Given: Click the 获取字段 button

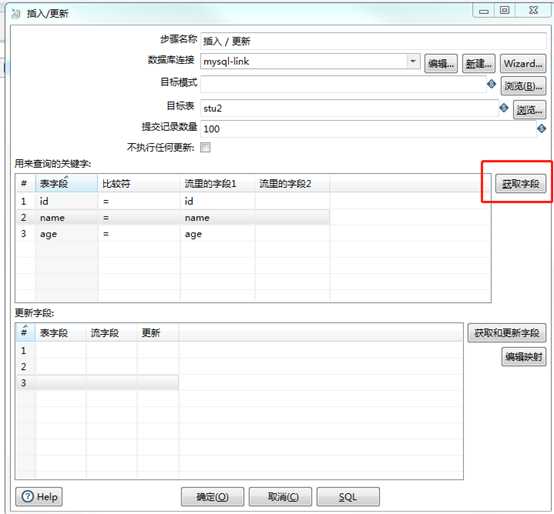Looking at the screenshot, I should pos(520,184).
